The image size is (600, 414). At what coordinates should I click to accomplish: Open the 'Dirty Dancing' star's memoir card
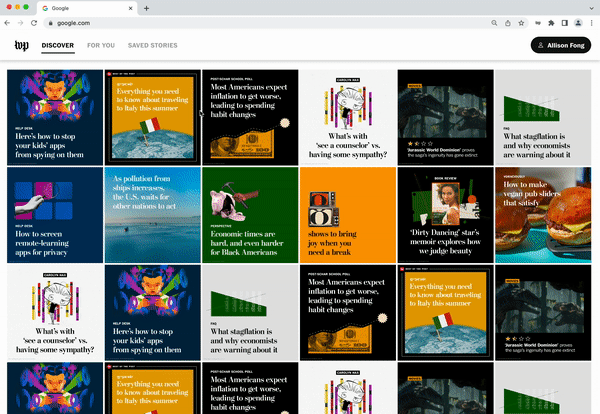[445, 215]
